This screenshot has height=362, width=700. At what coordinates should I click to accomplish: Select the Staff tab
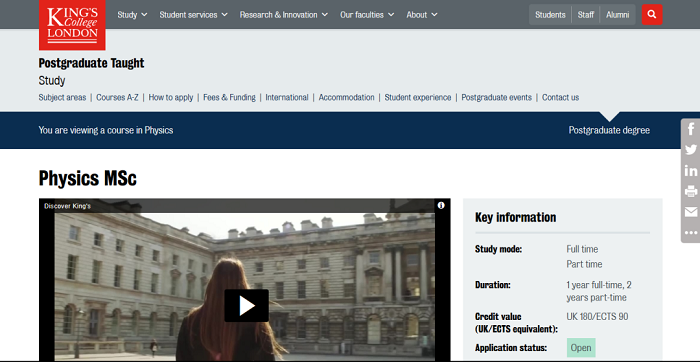pyautogui.click(x=586, y=15)
